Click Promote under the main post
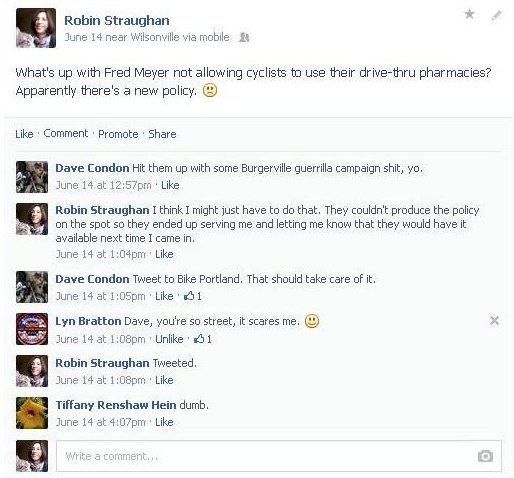514x478 pixels. tap(118, 134)
